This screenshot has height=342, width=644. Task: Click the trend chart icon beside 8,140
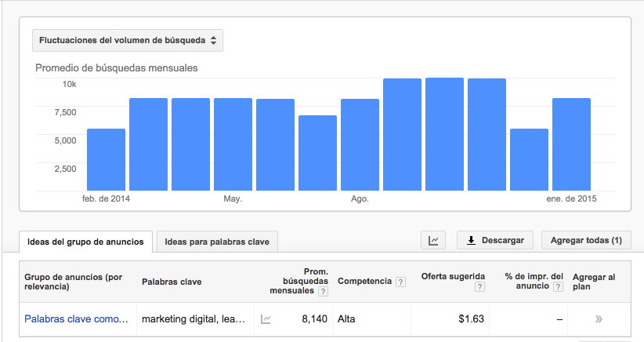[266, 319]
